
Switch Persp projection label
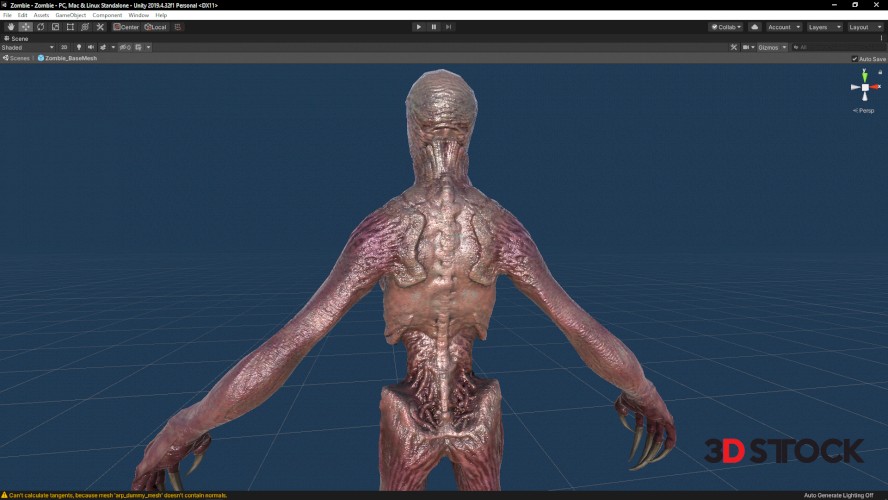pyautogui.click(x=864, y=110)
